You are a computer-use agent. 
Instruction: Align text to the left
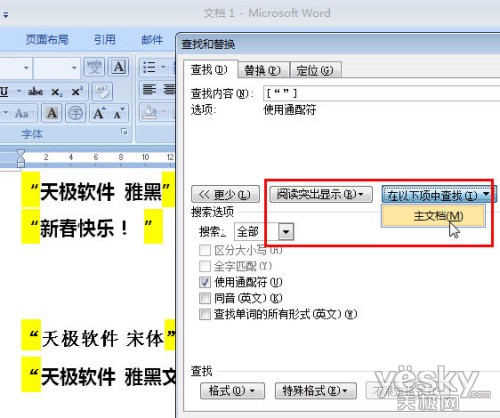tap(149, 90)
